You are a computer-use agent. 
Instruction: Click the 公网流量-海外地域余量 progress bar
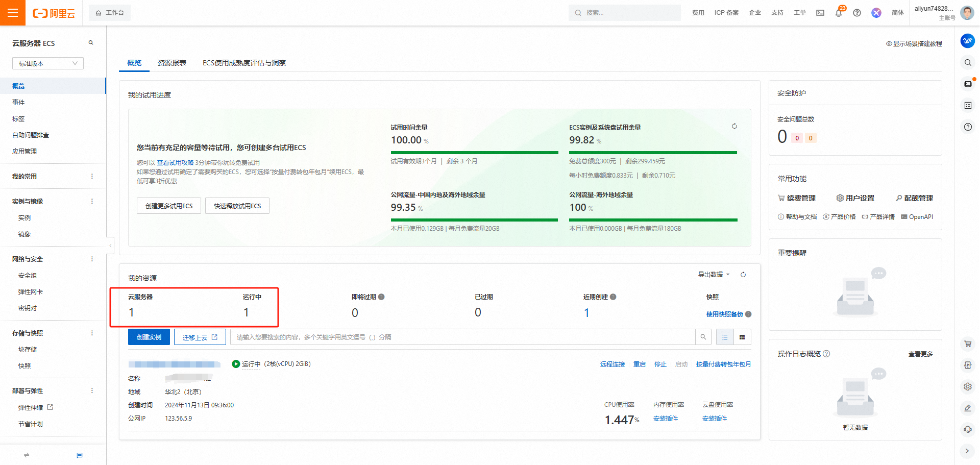click(653, 219)
